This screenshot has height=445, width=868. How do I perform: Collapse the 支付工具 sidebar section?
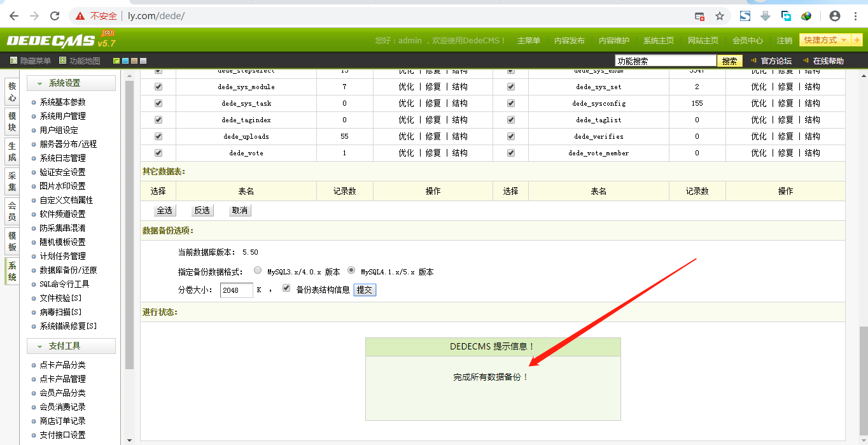[x=71, y=346]
